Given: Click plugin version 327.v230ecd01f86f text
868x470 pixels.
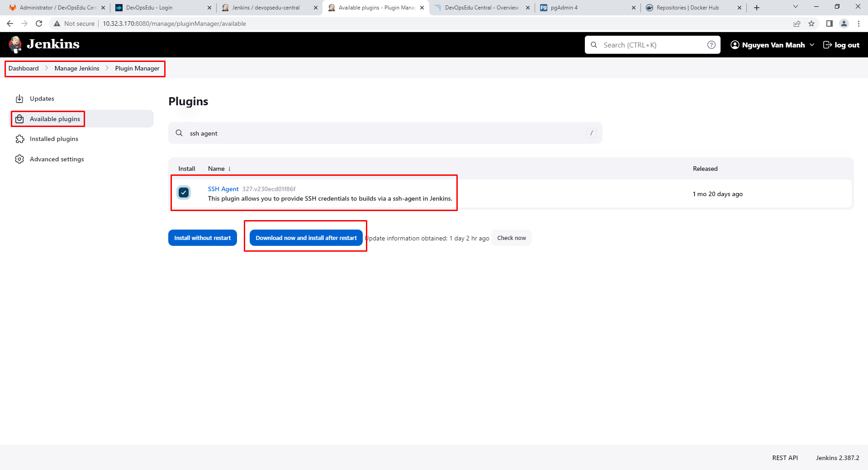Looking at the screenshot, I should 269,189.
